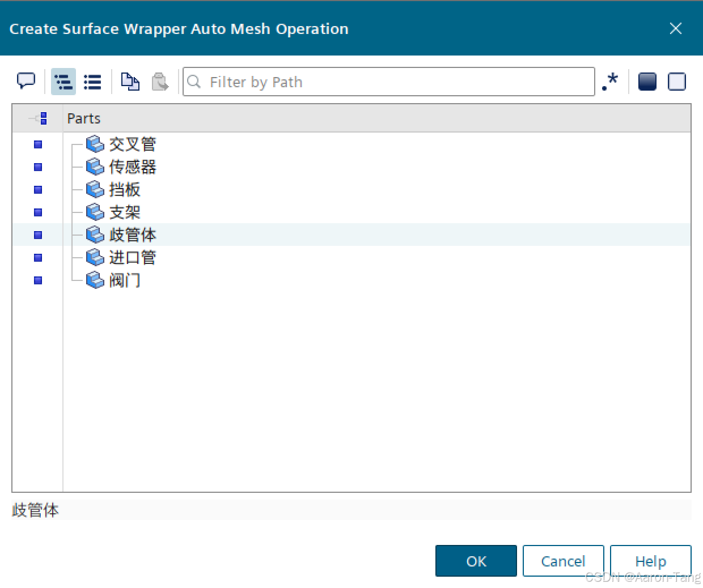Switch to hierarchical tree view

[x=63, y=82]
